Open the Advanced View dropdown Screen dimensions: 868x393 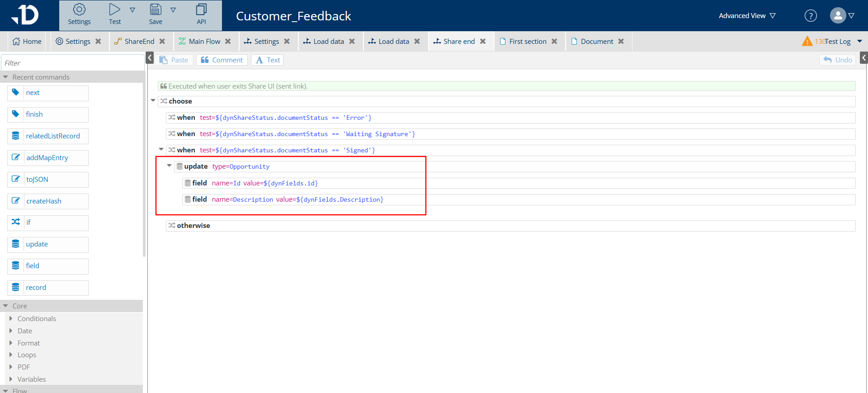click(x=747, y=16)
